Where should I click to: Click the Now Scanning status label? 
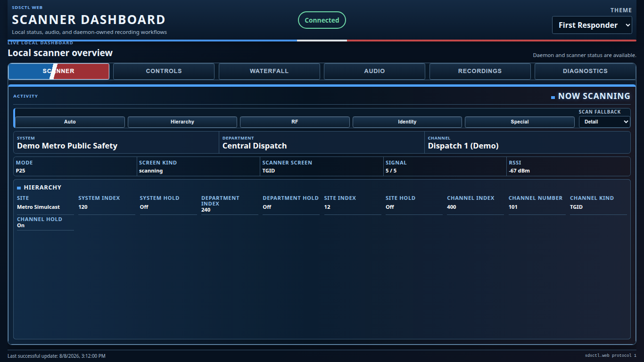click(x=594, y=96)
